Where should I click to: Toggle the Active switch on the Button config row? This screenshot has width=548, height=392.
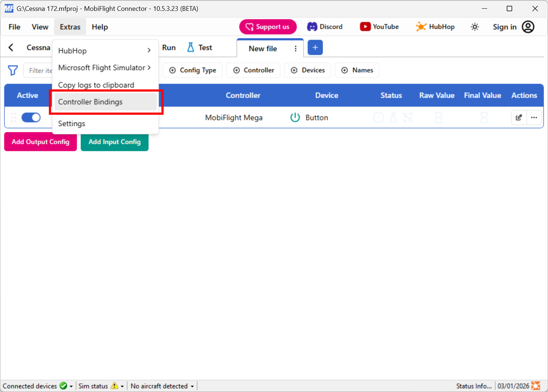(31, 117)
